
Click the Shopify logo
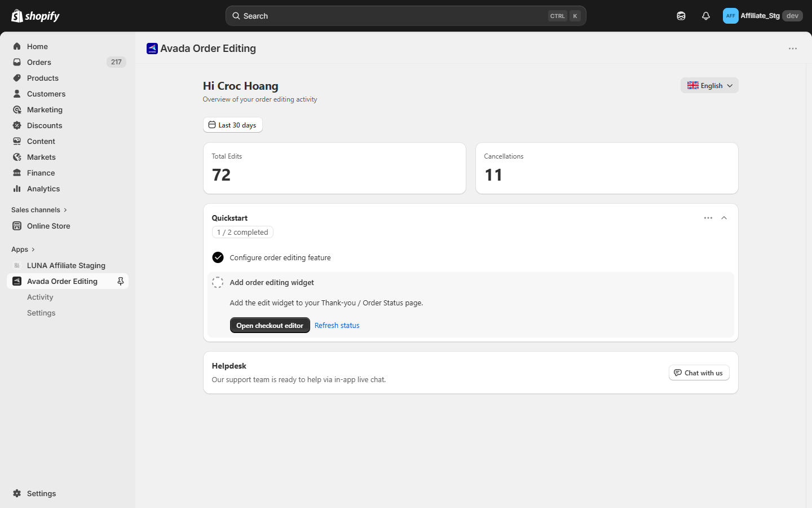pos(35,16)
